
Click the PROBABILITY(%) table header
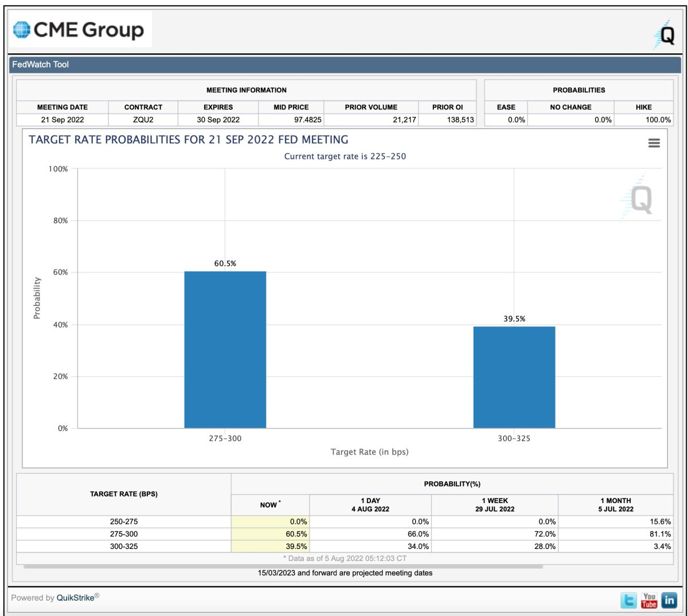[452, 484]
